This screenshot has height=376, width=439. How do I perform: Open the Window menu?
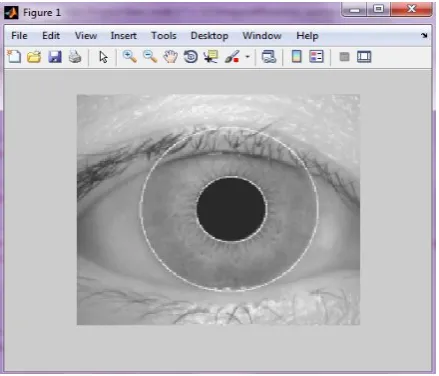click(x=262, y=36)
